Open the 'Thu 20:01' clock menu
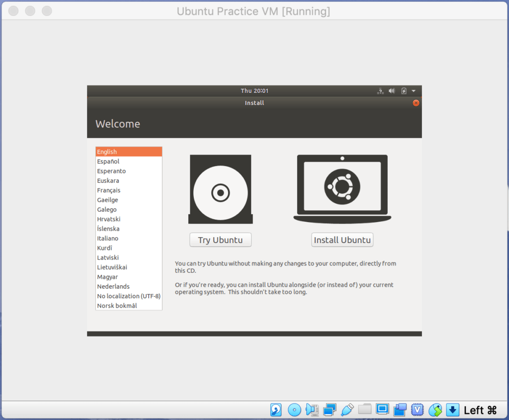 coord(254,91)
